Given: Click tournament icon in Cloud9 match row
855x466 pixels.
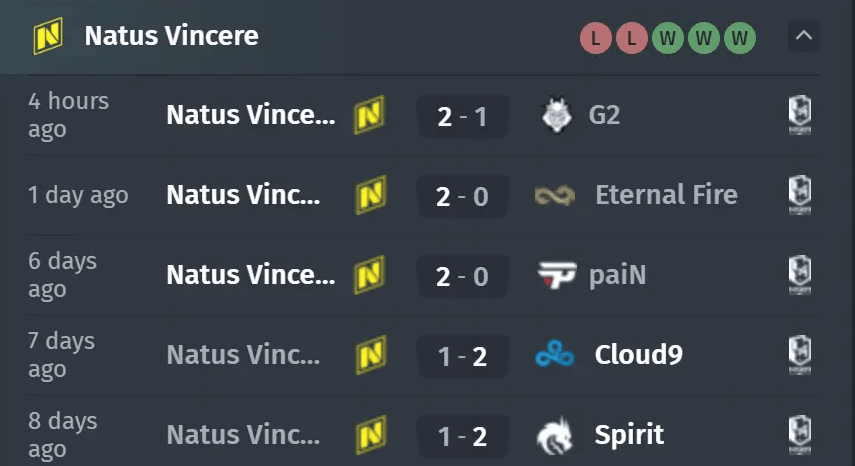Looking at the screenshot, I should pos(799,354).
